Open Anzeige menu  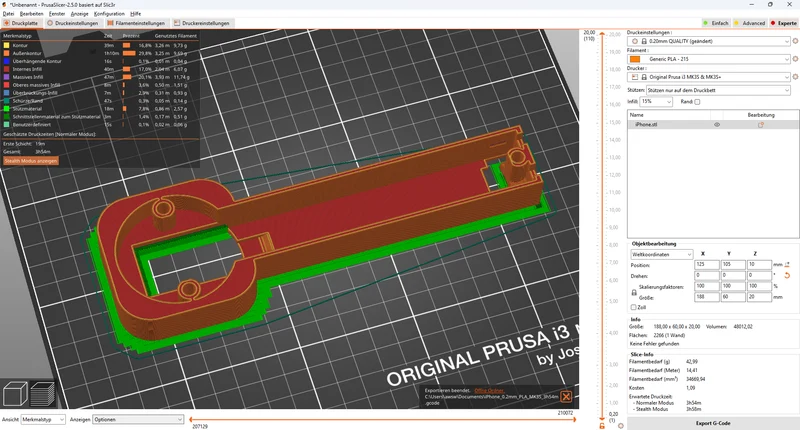[80, 14]
